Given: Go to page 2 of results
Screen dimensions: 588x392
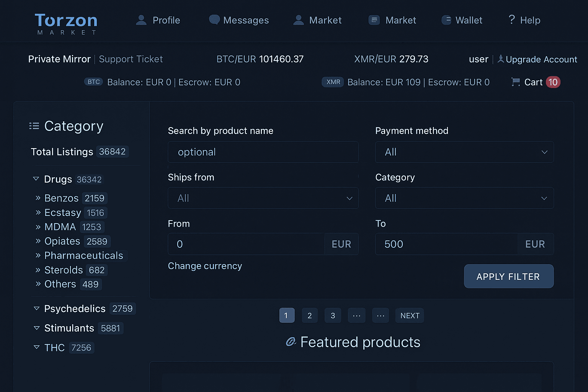Looking at the screenshot, I should (x=309, y=315).
